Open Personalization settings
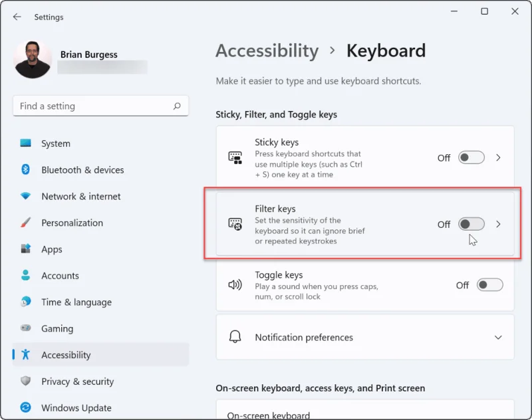Screen dimensions: 532x420 pos(100,223)
